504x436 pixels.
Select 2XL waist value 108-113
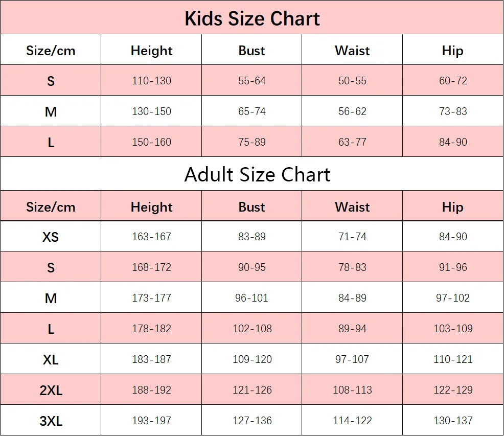click(x=352, y=389)
